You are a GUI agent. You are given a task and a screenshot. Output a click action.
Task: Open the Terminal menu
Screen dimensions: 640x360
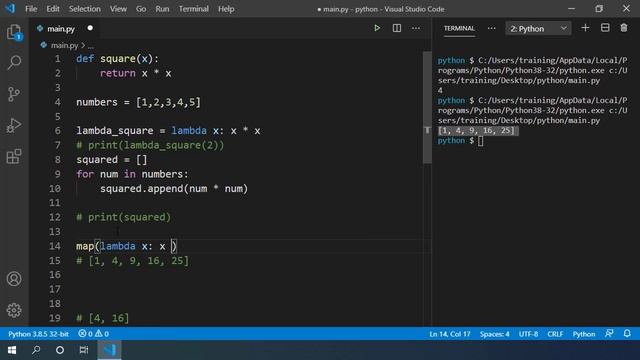coord(193,9)
